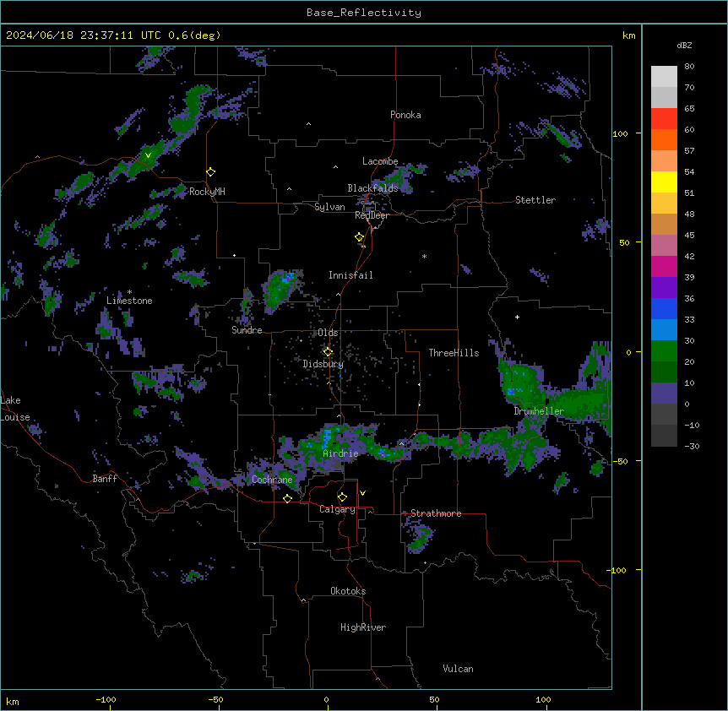
Task: Click the Didsbury label
Action: click(323, 364)
